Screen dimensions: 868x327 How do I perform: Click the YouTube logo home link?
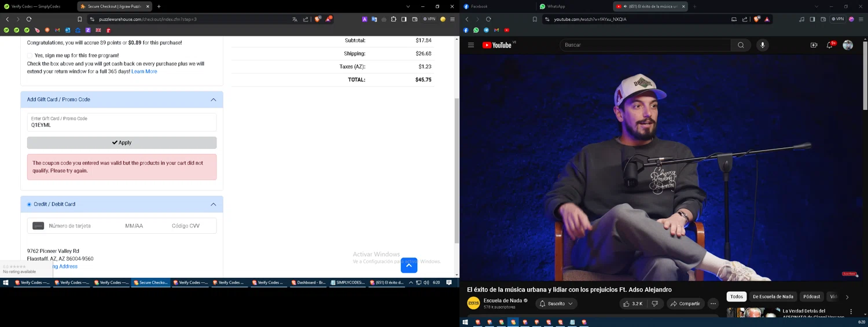[x=498, y=45]
